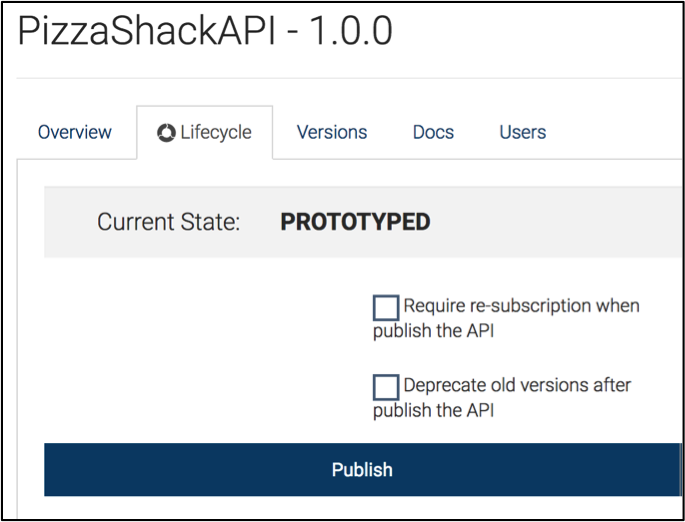Click 'publish the API' under Deprecate old versions
The height and width of the screenshot is (522, 685).
[x=433, y=410]
